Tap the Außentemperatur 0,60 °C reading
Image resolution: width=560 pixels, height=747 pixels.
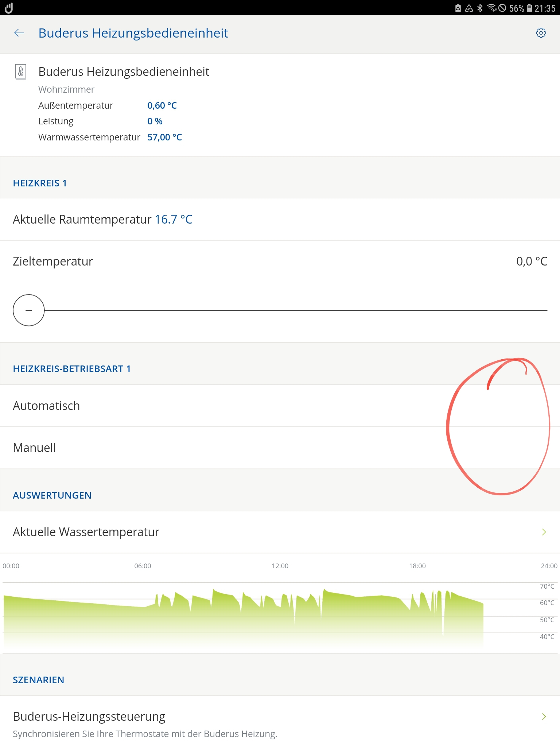tap(162, 106)
